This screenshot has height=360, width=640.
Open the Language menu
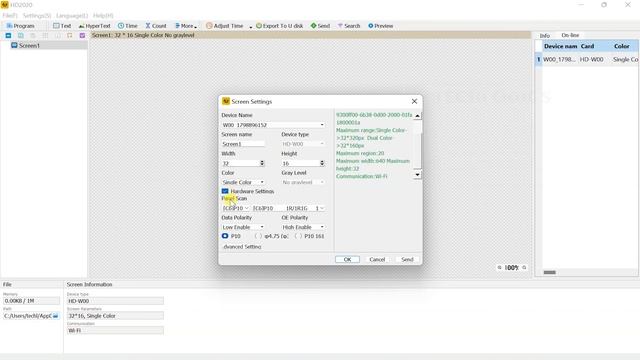tap(72, 16)
